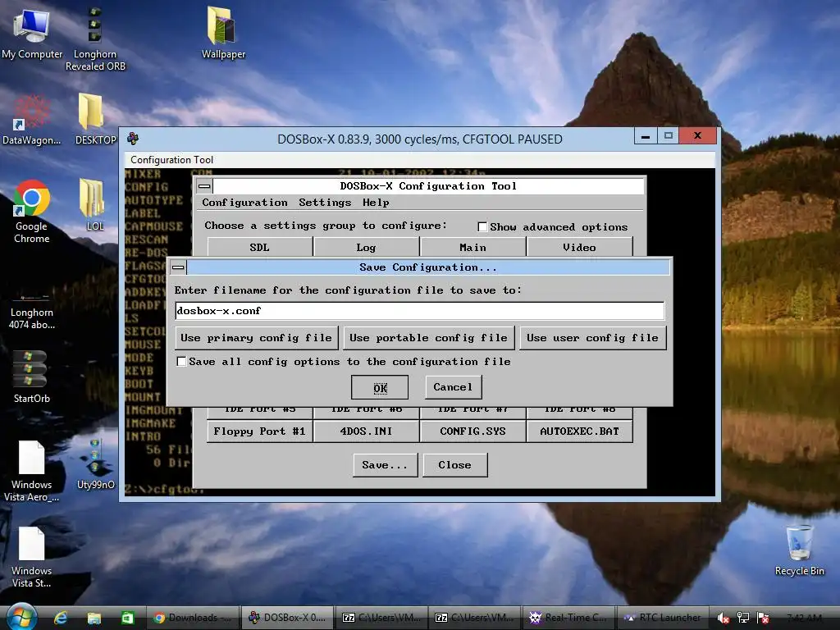Viewport: 840px width, 630px height.
Task: Open the DESKTOP folder icon
Action: (x=95, y=119)
